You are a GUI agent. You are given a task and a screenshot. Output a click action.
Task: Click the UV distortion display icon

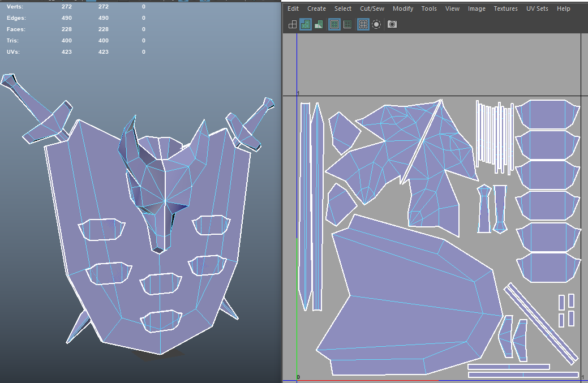pyautogui.click(x=319, y=24)
